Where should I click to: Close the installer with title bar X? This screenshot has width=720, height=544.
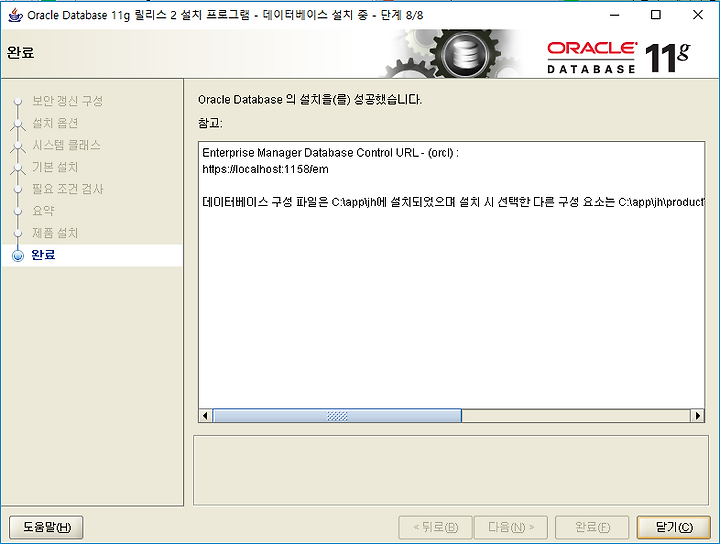click(698, 15)
